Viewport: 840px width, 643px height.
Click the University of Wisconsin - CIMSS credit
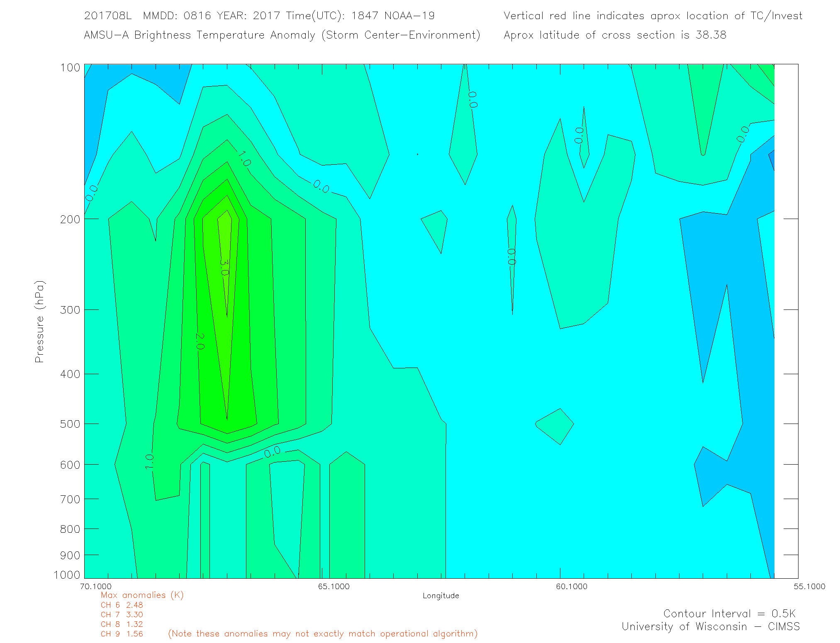click(x=710, y=626)
